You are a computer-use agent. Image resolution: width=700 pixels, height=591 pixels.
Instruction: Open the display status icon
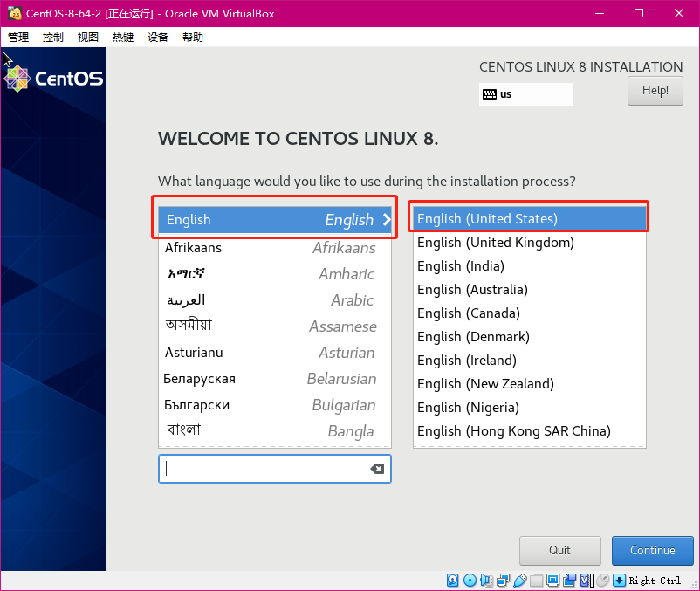553,581
